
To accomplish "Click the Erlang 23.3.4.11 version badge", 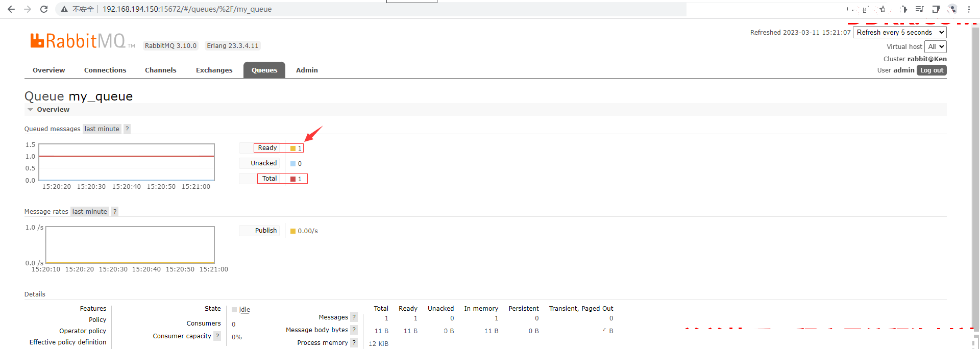I will (x=233, y=45).
